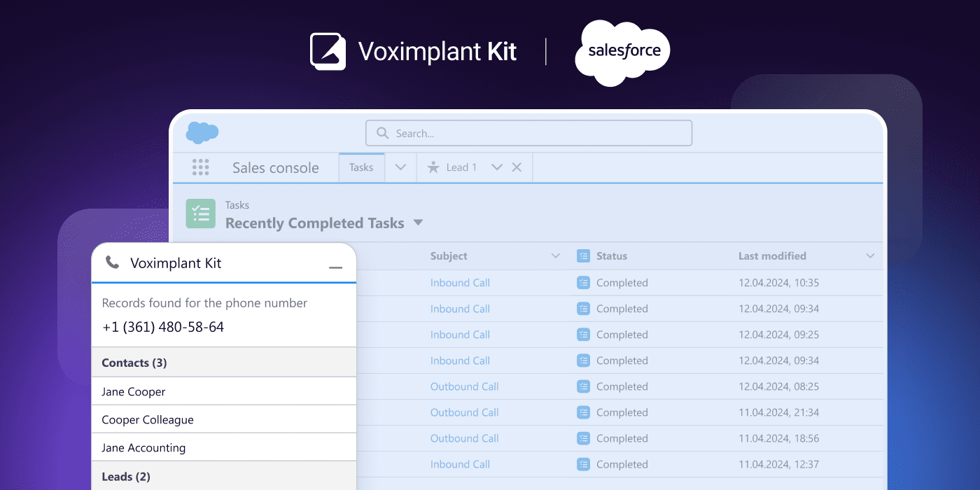Click the Voximplant Kit logo icon in banner
980x490 pixels.
point(328,51)
